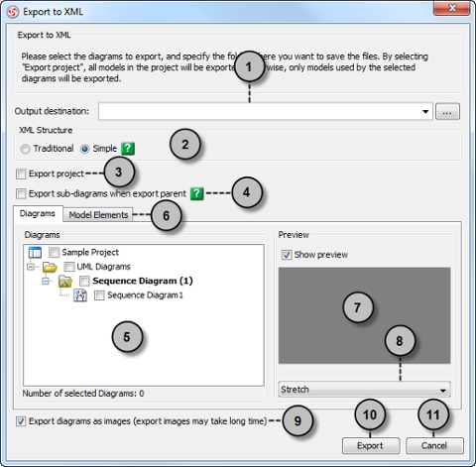
Task: Click the Number of selected Diagrams text
Action: coord(83,394)
